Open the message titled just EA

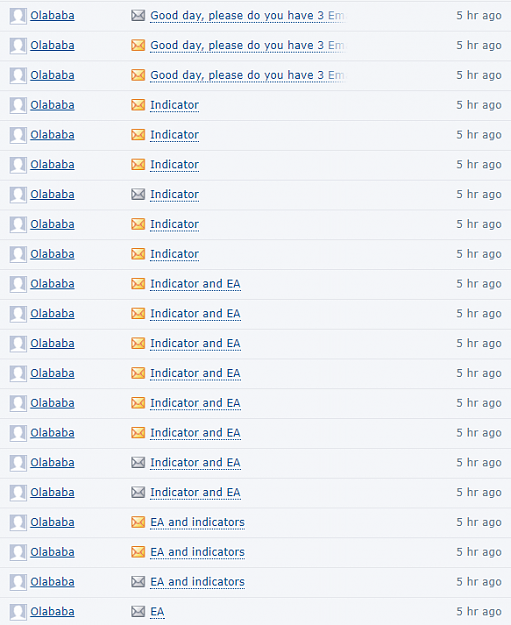pos(157,611)
